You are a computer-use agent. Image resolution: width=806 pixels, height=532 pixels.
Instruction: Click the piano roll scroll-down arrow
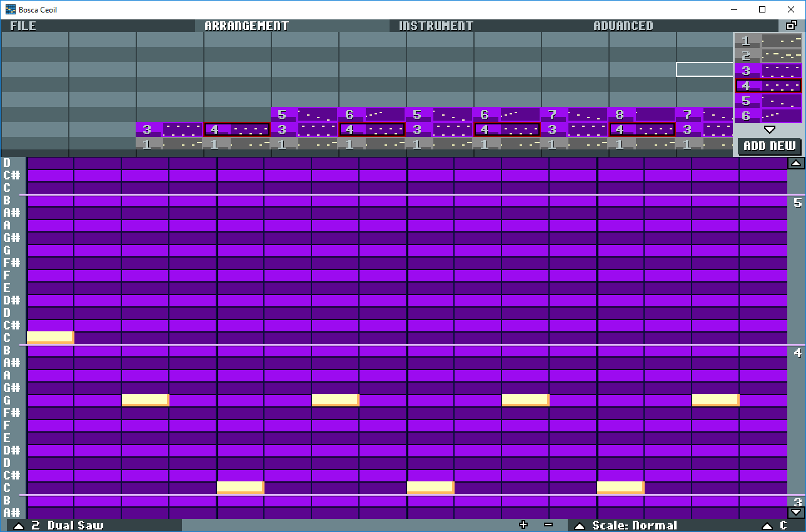795,512
